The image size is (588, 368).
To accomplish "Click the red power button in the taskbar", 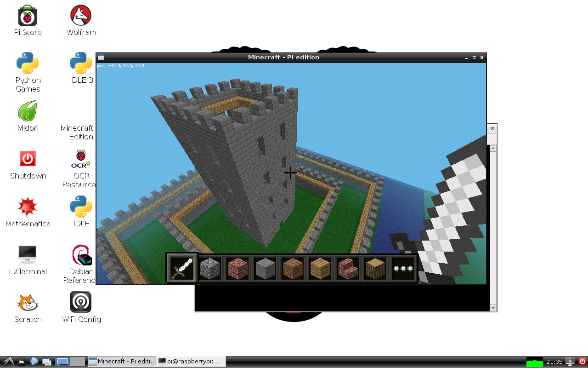I will pyautogui.click(x=582, y=362).
